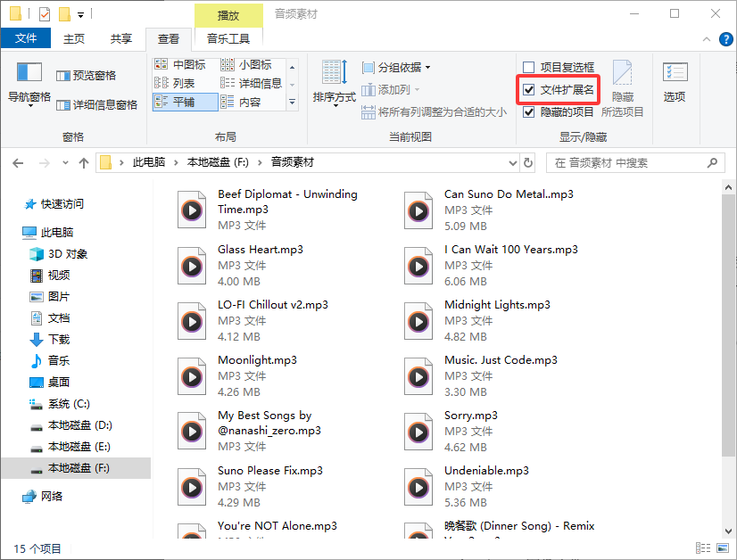Switch to the 共享 share tab

(121, 38)
